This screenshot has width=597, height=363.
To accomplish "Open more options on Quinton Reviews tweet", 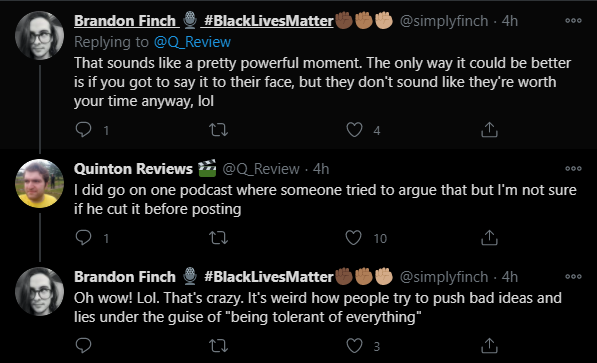I will pyautogui.click(x=573, y=168).
